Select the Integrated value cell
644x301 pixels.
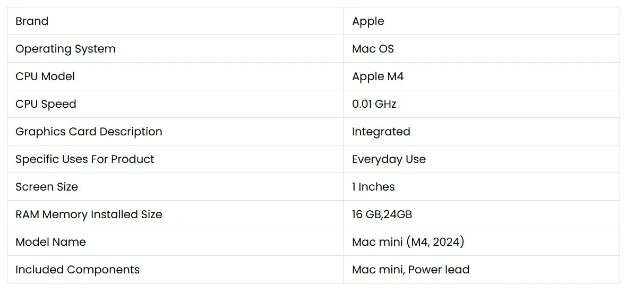(381, 132)
